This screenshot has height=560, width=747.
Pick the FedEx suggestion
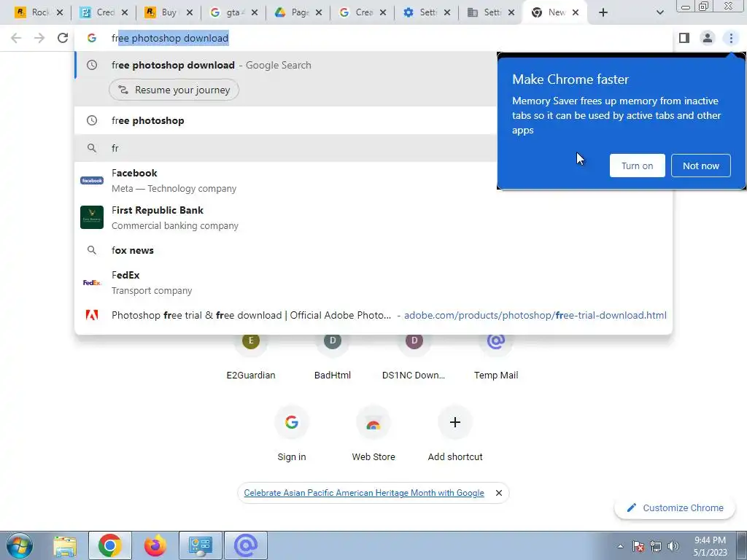pos(373,282)
